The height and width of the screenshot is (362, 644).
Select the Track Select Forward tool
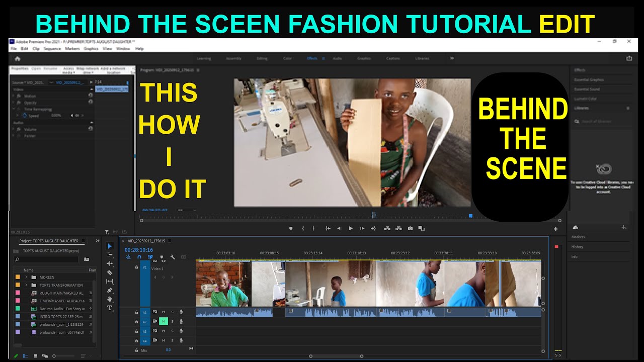(x=110, y=255)
